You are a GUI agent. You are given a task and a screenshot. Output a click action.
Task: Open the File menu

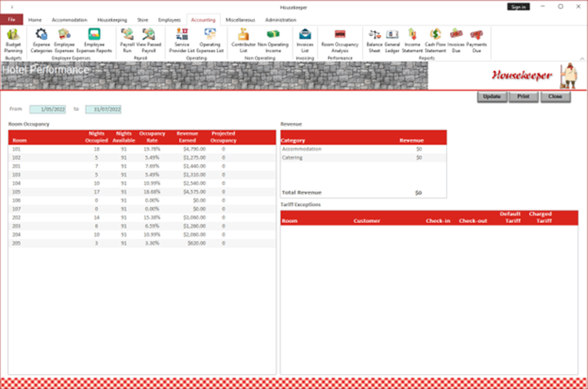12,20
